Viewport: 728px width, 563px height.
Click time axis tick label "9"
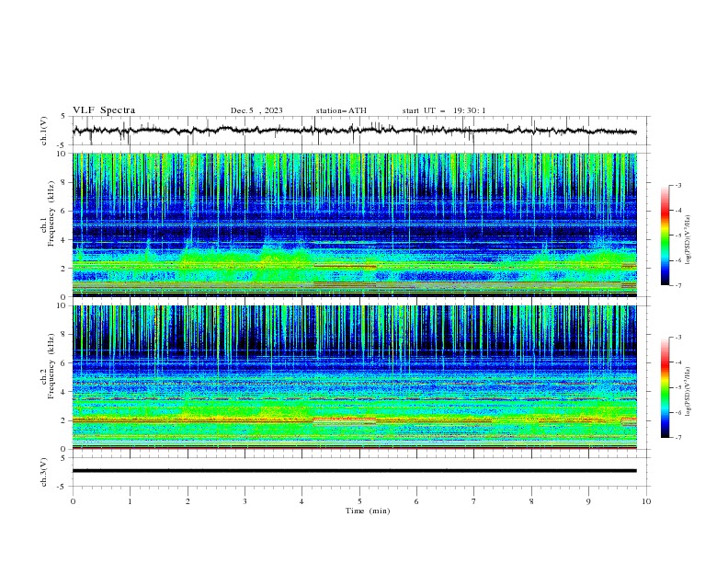[x=588, y=501]
